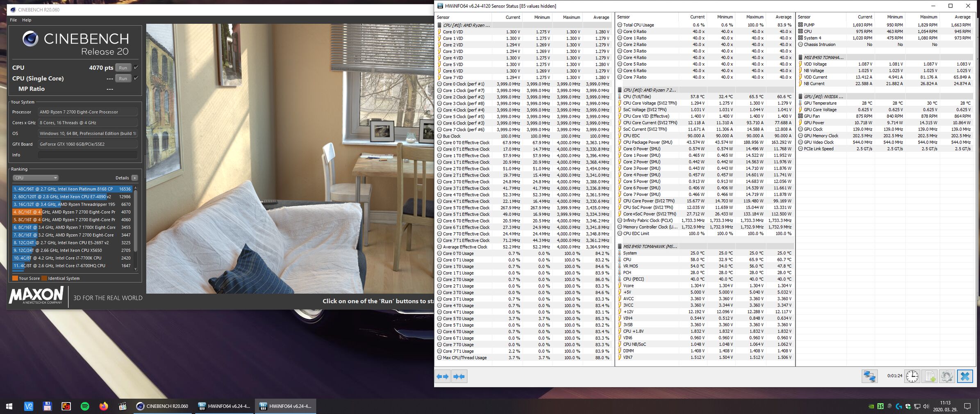
Task: Open the HWiNFO remote monitoring network icon
Action: (x=869, y=376)
